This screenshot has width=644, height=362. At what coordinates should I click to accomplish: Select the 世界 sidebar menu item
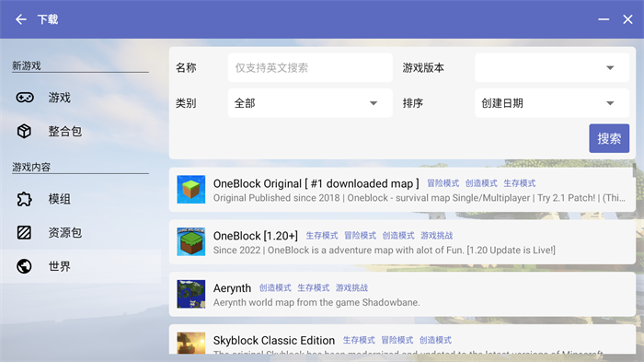pos(81,266)
